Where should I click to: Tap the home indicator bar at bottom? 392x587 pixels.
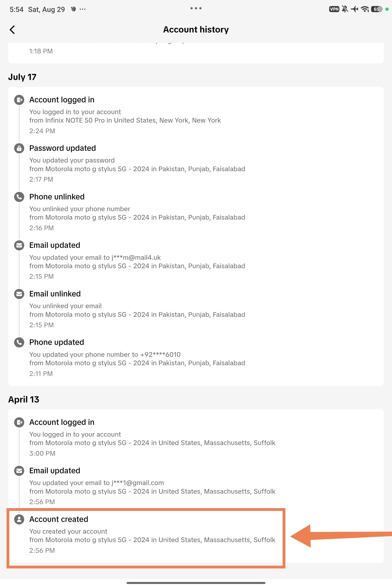pyautogui.click(x=196, y=583)
